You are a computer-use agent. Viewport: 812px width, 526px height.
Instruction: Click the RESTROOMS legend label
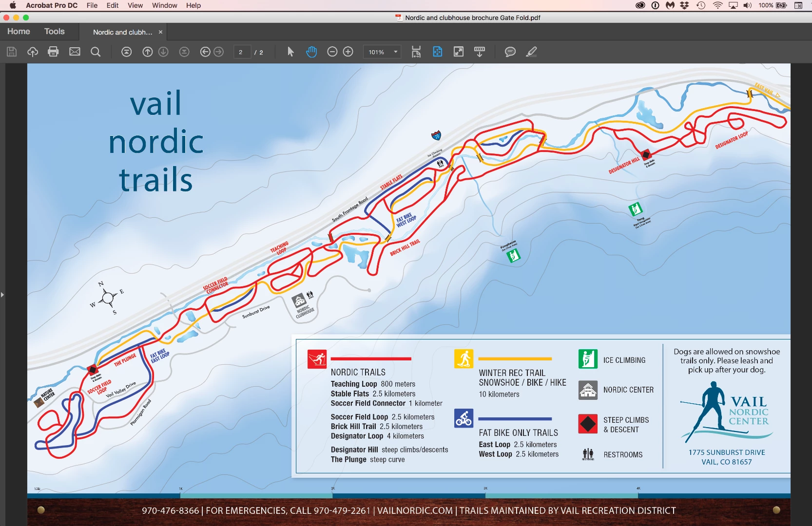pos(623,454)
